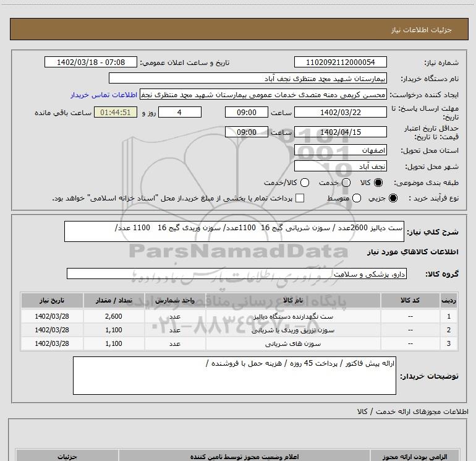Open the اطلاعات تماس خریدار link
The width and height of the screenshot is (476, 461).
click(104, 95)
